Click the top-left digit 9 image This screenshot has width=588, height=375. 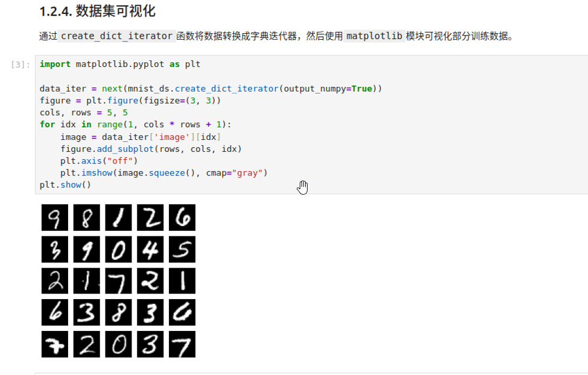click(x=54, y=218)
